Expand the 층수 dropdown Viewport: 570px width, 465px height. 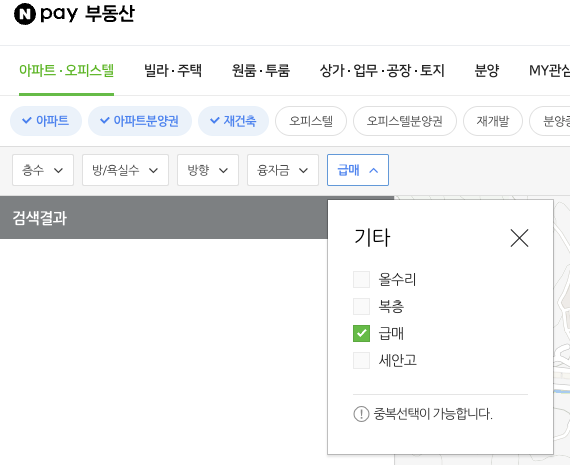tap(43, 170)
